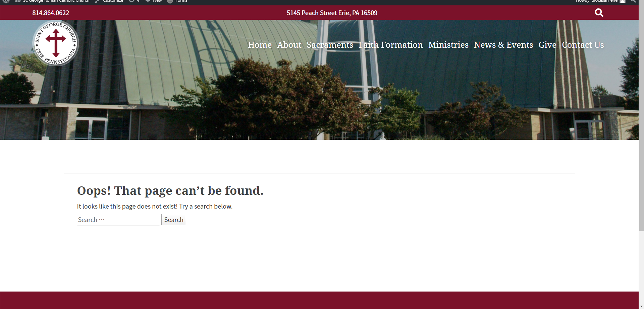Click the Search submit button
Screen dimensions: 644x309
point(174,220)
